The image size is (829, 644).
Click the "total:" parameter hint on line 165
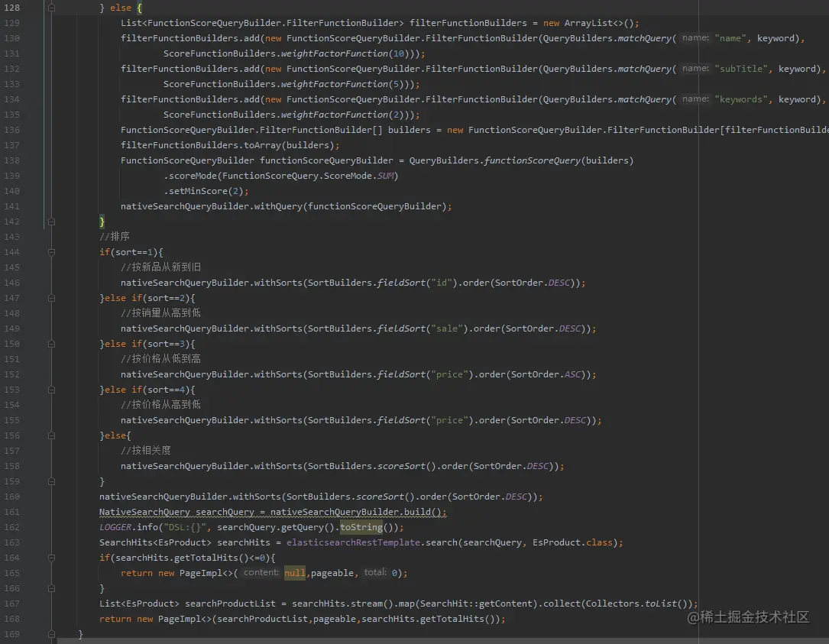(375, 573)
